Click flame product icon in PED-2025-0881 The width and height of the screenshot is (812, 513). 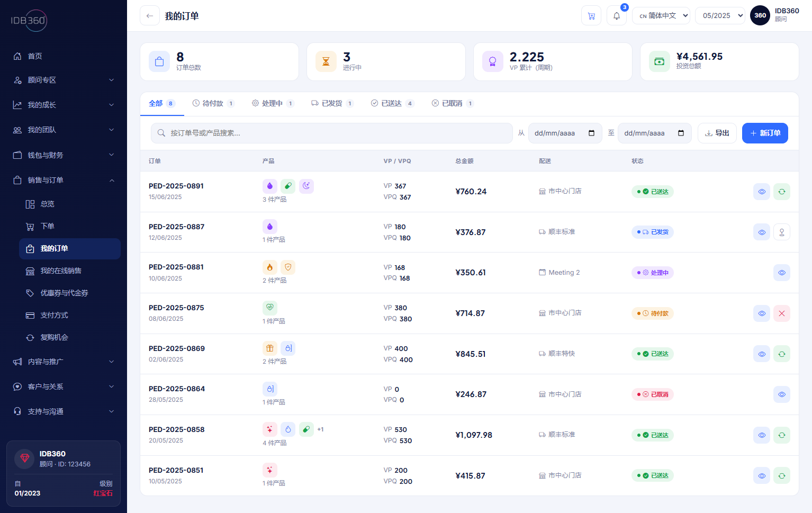point(270,267)
